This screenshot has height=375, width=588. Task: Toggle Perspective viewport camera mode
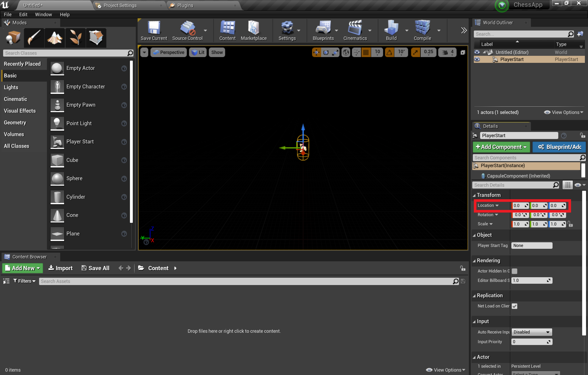click(168, 52)
